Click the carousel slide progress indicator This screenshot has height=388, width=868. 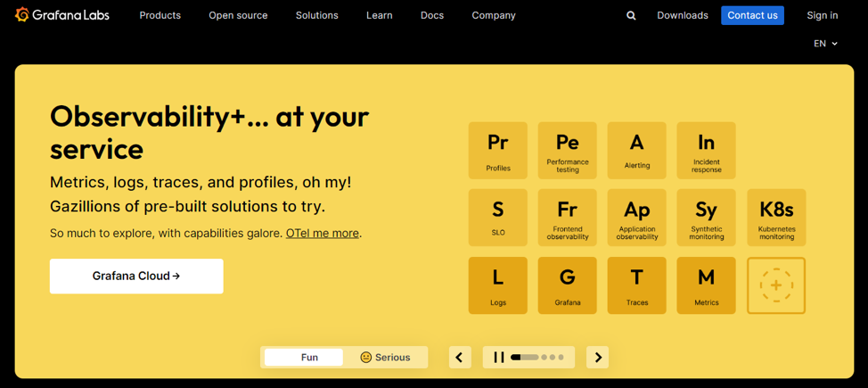click(537, 357)
